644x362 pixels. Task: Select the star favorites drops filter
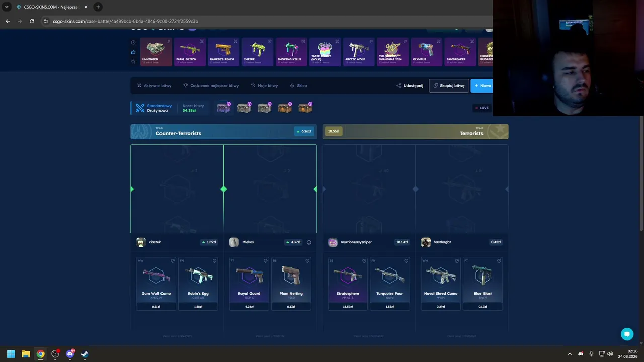133,61
